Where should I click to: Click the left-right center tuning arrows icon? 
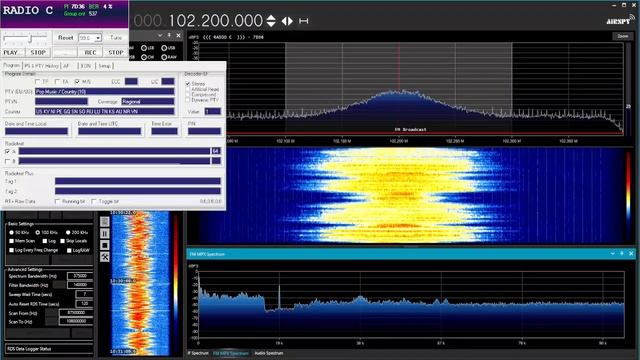pos(287,21)
